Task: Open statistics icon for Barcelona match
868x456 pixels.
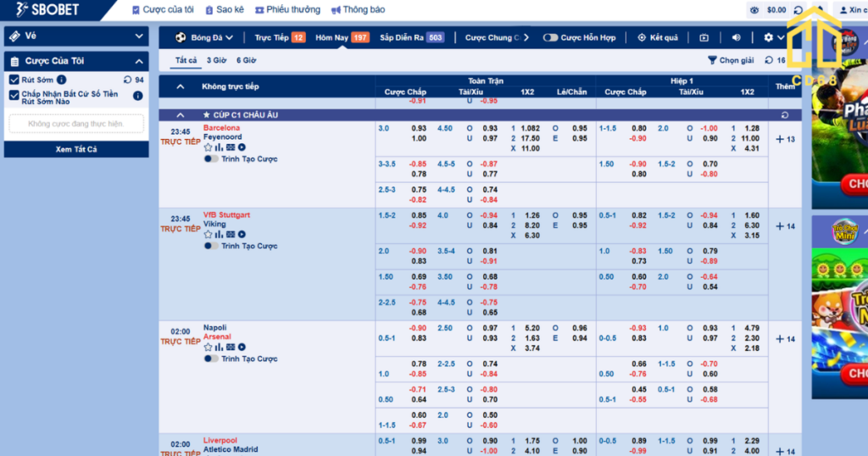Action: 220,147
